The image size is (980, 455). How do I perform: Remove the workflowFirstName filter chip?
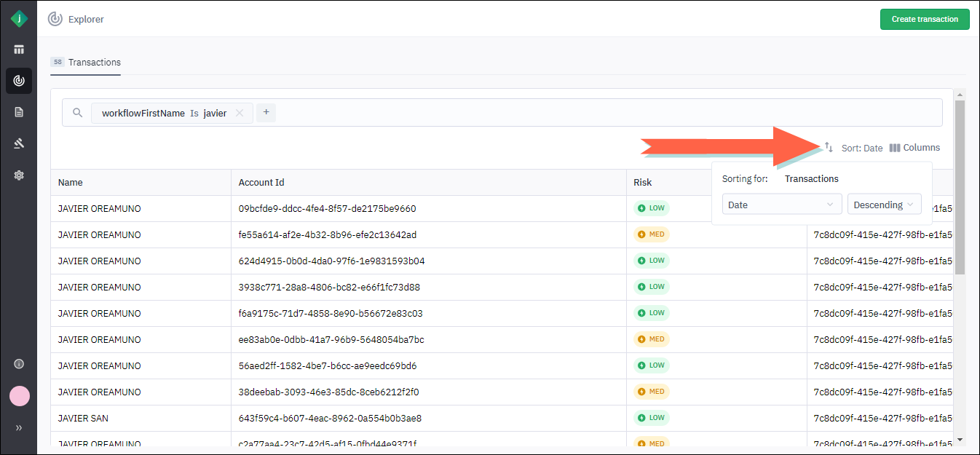240,113
